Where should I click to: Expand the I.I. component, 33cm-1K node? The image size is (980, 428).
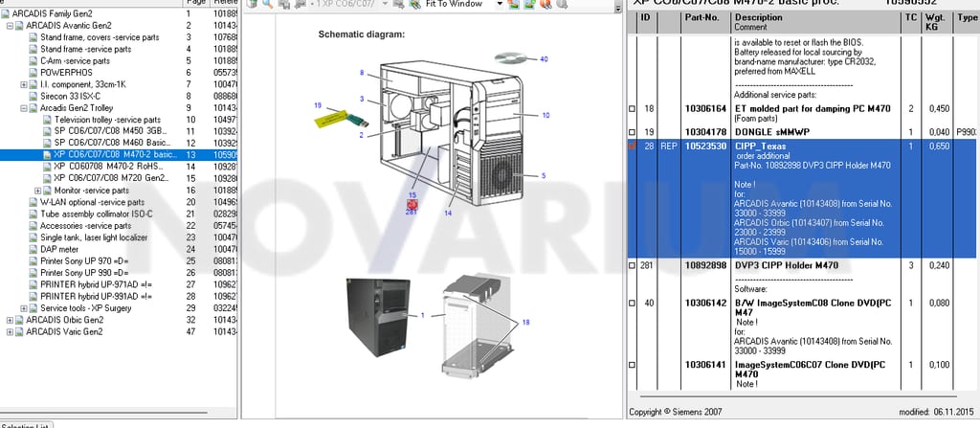pyautogui.click(x=24, y=84)
